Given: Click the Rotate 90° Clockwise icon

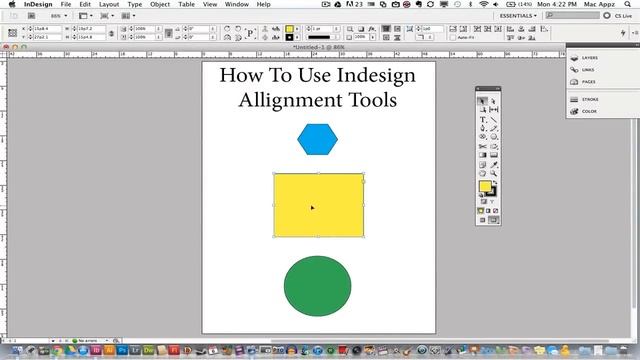Looking at the screenshot, I should coord(227,29).
